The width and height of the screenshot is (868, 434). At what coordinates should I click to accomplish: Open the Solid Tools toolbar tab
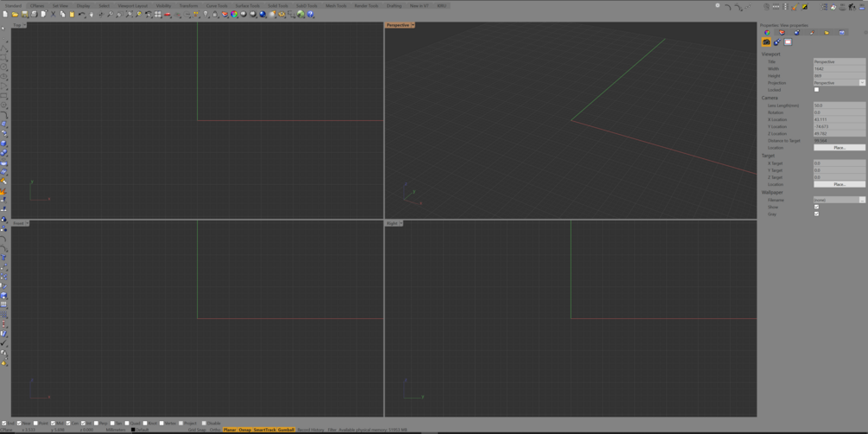coord(278,5)
